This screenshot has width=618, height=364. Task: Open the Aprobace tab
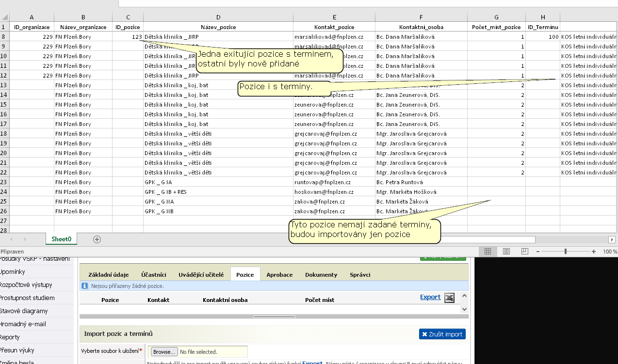click(x=279, y=274)
